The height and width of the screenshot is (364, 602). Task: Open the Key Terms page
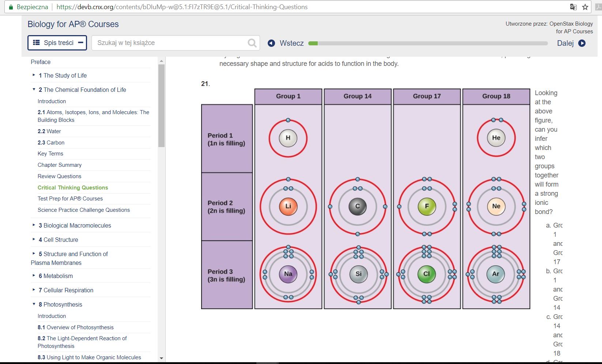pyautogui.click(x=50, y=153)
